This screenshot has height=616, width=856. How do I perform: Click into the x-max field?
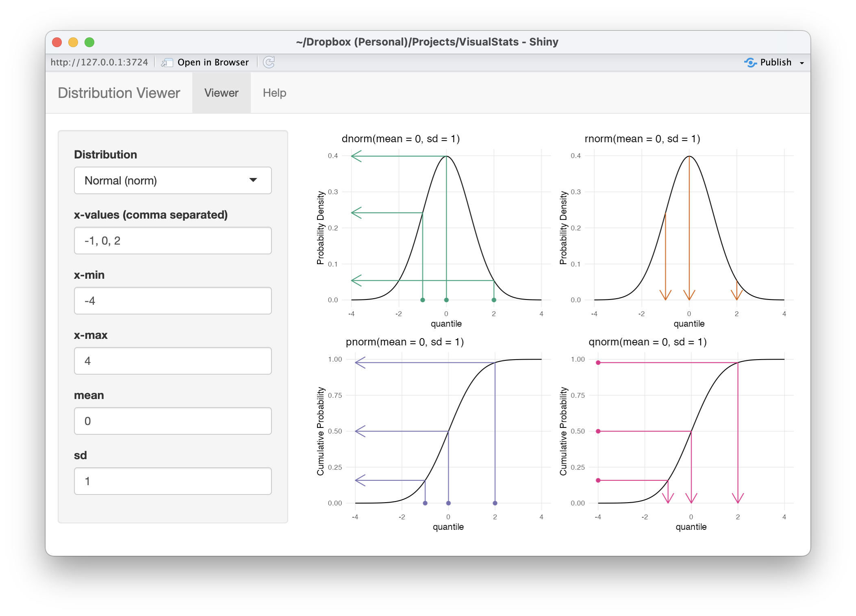[x=173, y=361]
